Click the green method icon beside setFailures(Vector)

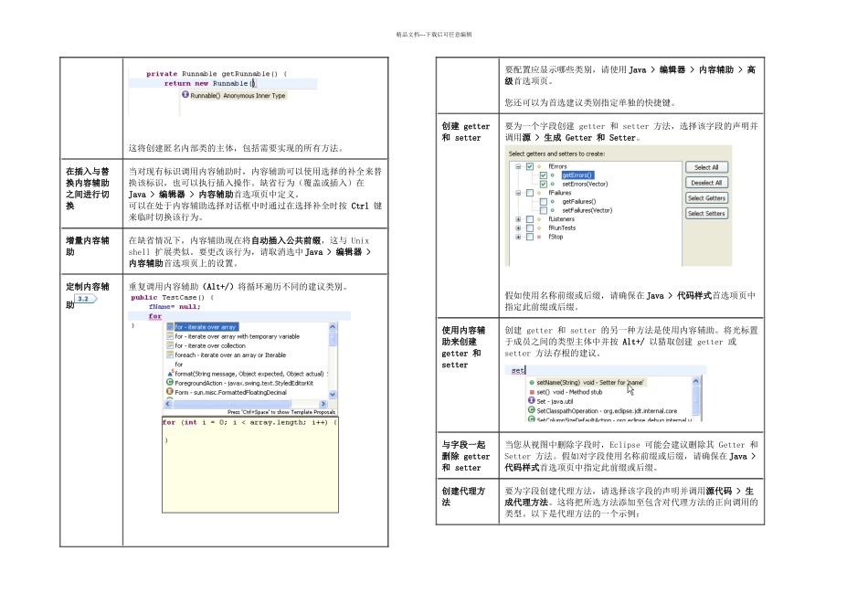tap(553, 211)
